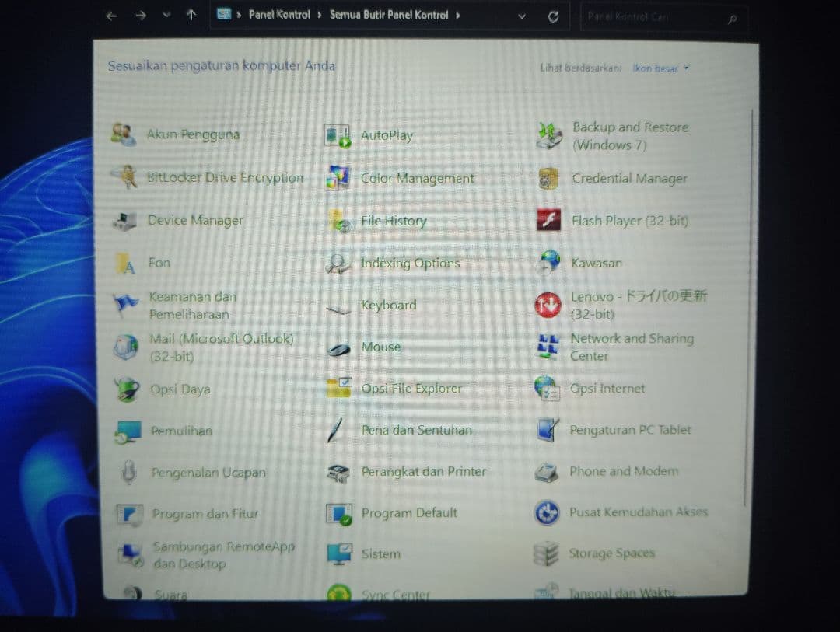Select Semua Butir Panel Kontrol breadcrumb item
Viewport: 840px width, 632px height.
[390, 15]
